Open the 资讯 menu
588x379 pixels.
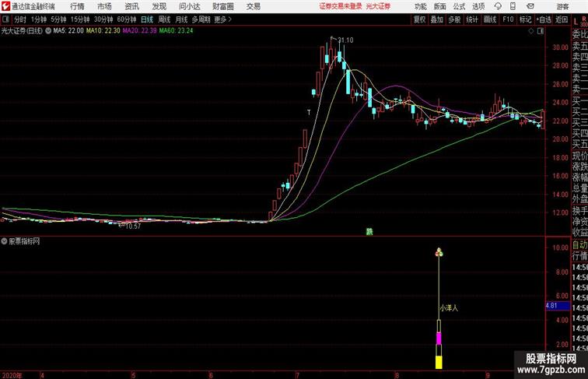tap(131, 6)
